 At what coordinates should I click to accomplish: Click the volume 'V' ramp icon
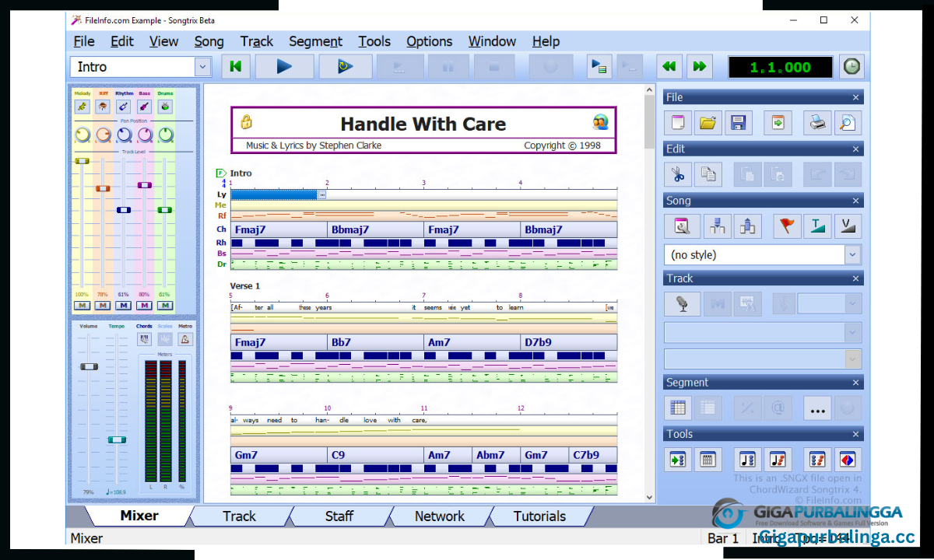click(x=848, y=226)
